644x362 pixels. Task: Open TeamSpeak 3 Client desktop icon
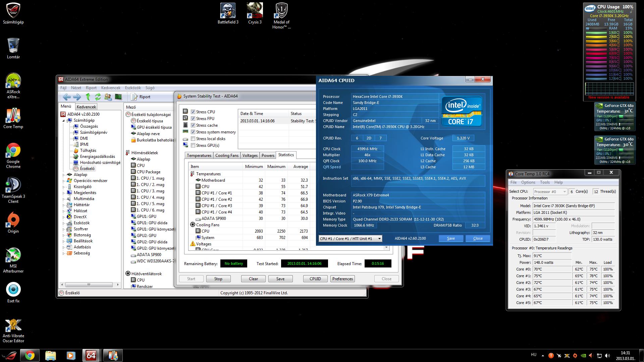[x=13, y=190]
